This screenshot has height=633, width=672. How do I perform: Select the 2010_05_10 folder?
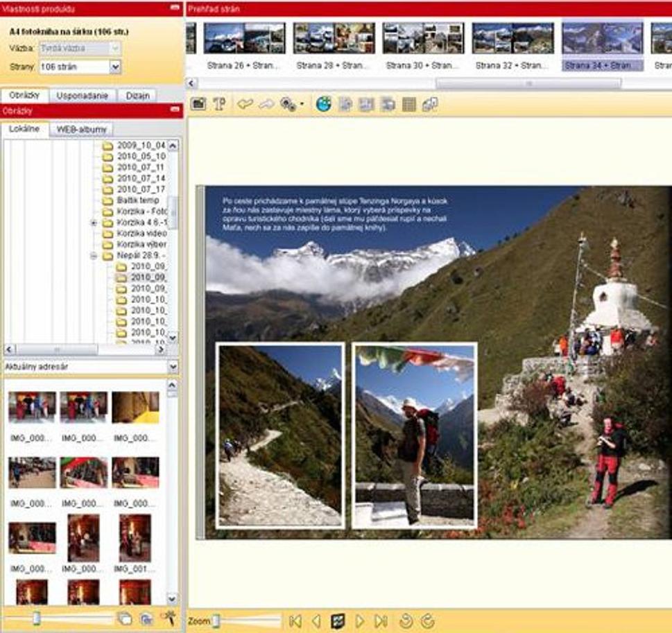pos(134,157)
